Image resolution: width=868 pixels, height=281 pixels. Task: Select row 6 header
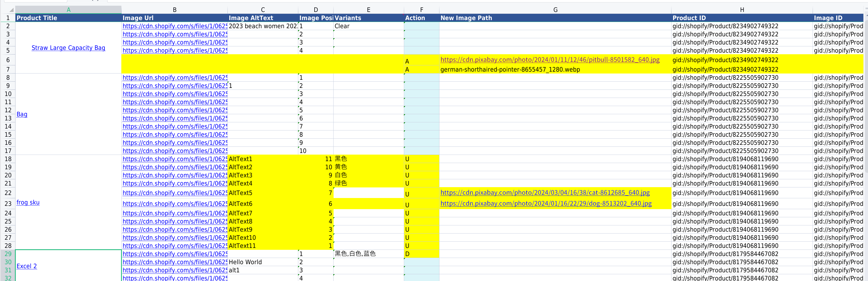pos(8,60)
